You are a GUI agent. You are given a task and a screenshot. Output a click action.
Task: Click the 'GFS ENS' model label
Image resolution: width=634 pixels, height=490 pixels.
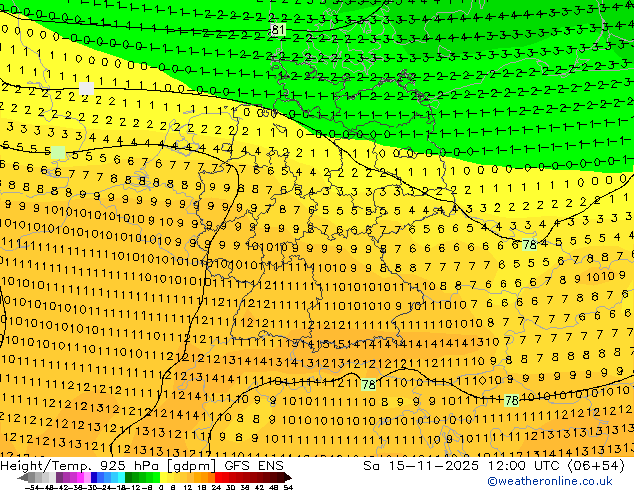click(x=254, y=465)
